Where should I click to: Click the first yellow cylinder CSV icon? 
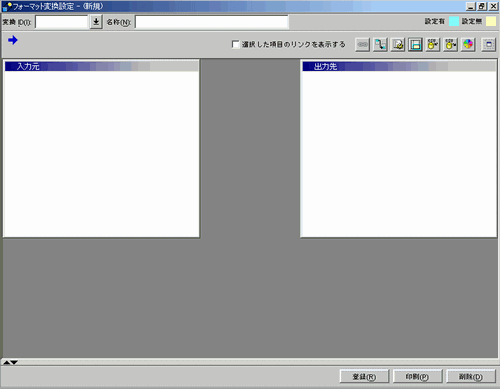click(433, 44)
